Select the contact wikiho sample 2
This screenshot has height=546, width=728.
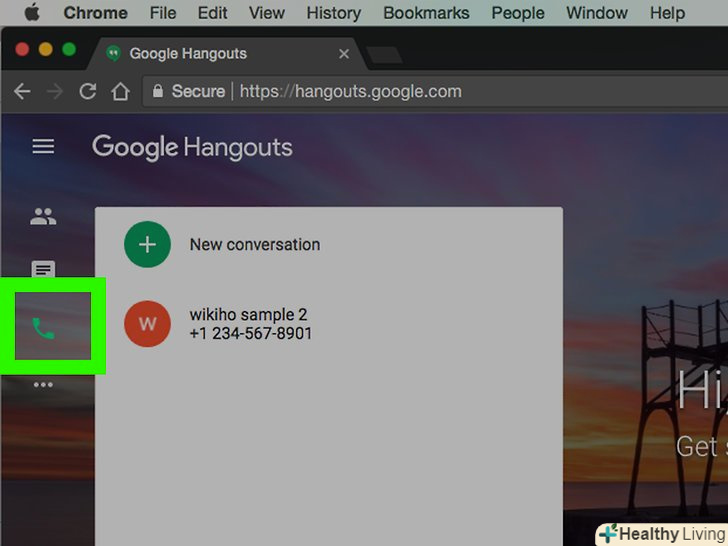329,324
